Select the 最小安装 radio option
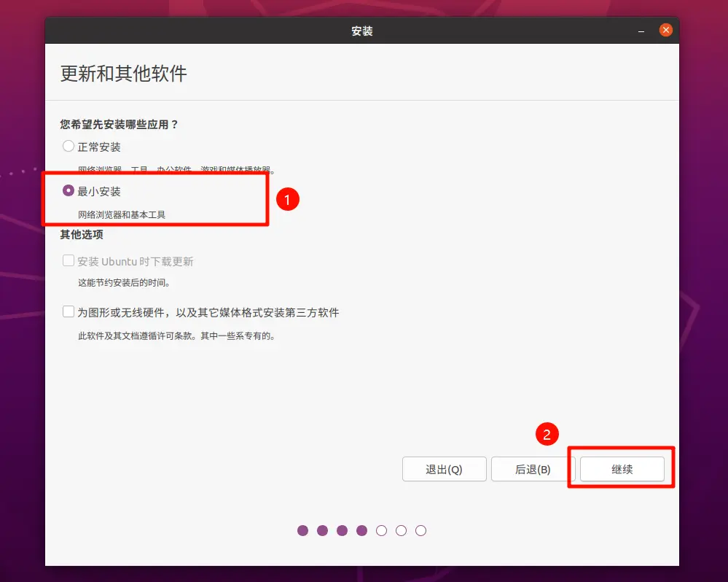 (69, 190)
